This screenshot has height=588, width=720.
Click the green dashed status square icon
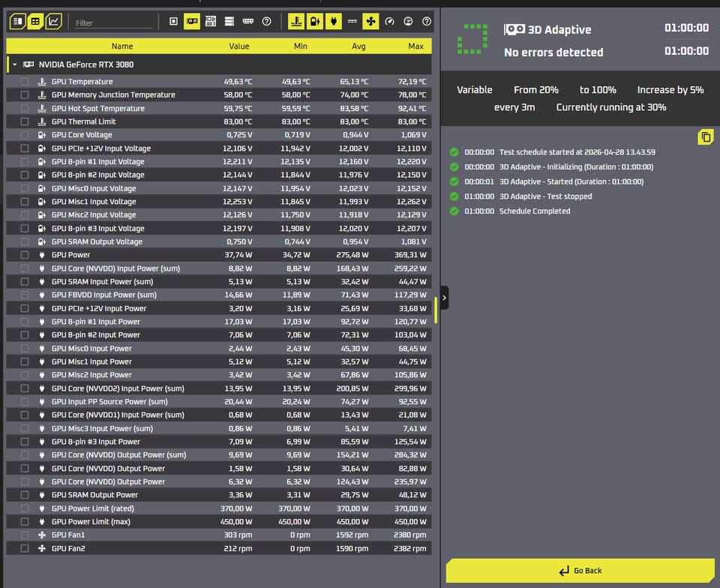[472, 39]
